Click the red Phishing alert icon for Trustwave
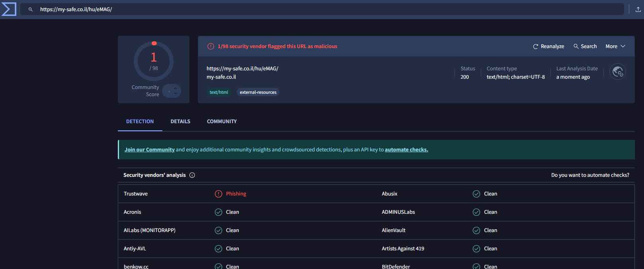Viewport: 644px width, 269px height. (219, 194)
